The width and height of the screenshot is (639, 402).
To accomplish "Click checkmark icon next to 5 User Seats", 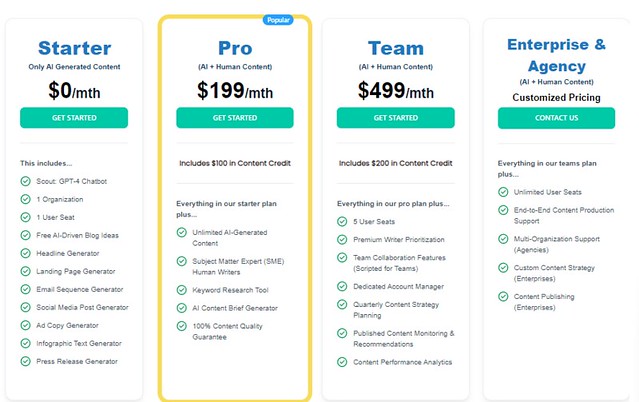I will [342, 222].
